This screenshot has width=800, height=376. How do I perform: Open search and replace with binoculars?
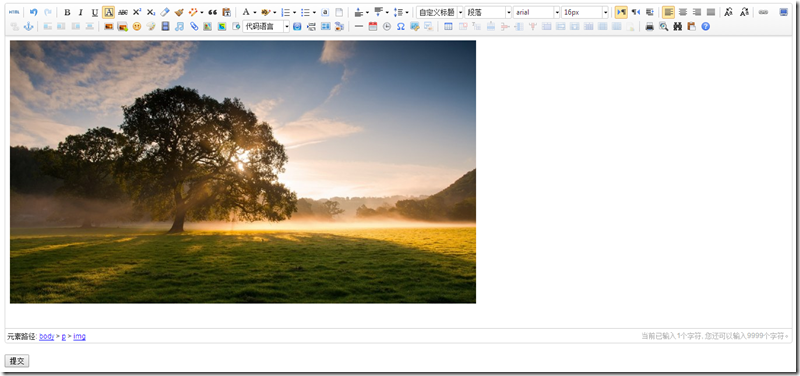(678, 27)
